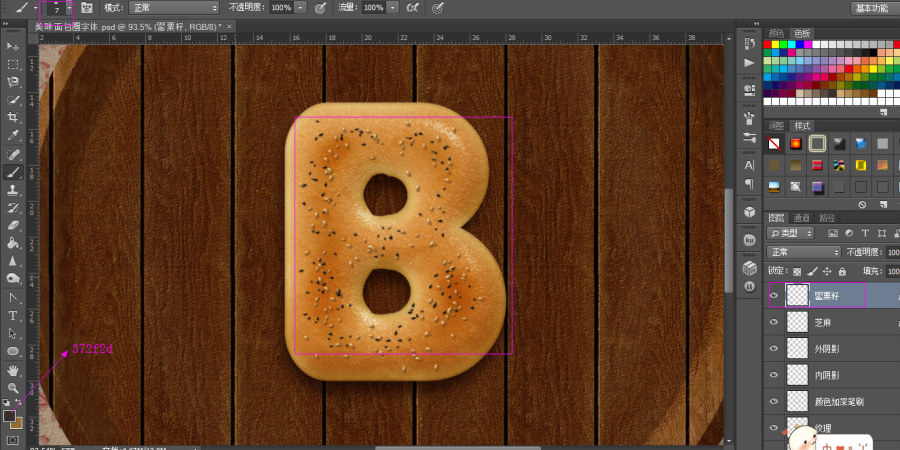Viewport: 900px width, 450px height.
Task: Select the Horizontal Type tool
Action: pos(13,316)
